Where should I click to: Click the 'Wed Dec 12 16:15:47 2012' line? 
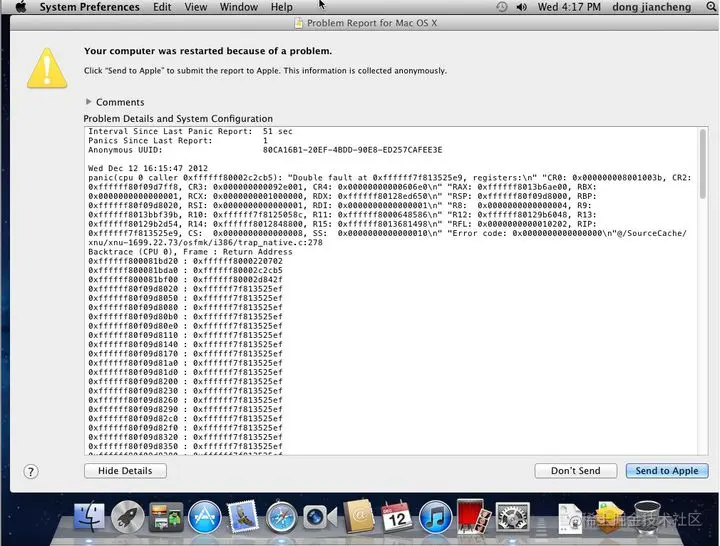[148, 168]
